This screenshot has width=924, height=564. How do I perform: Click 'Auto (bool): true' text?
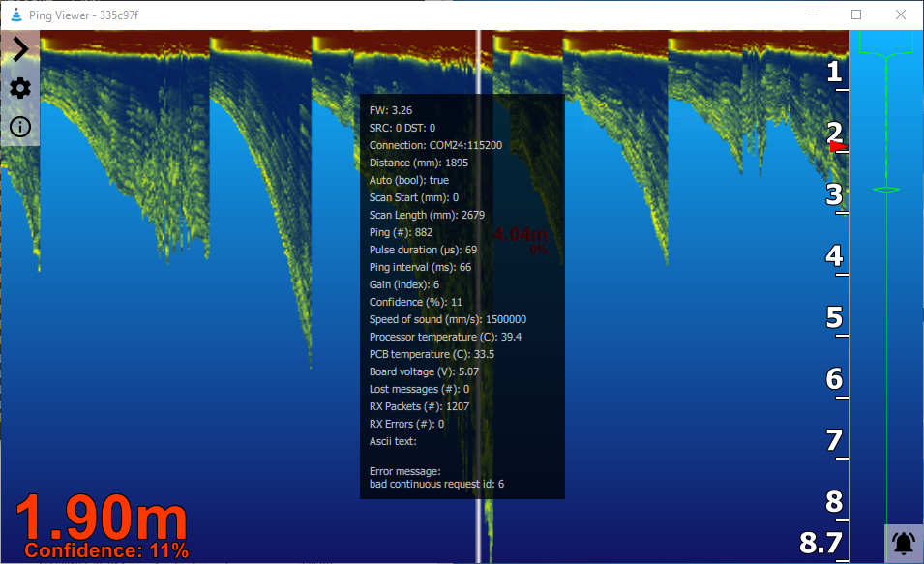tap(409, 180)
